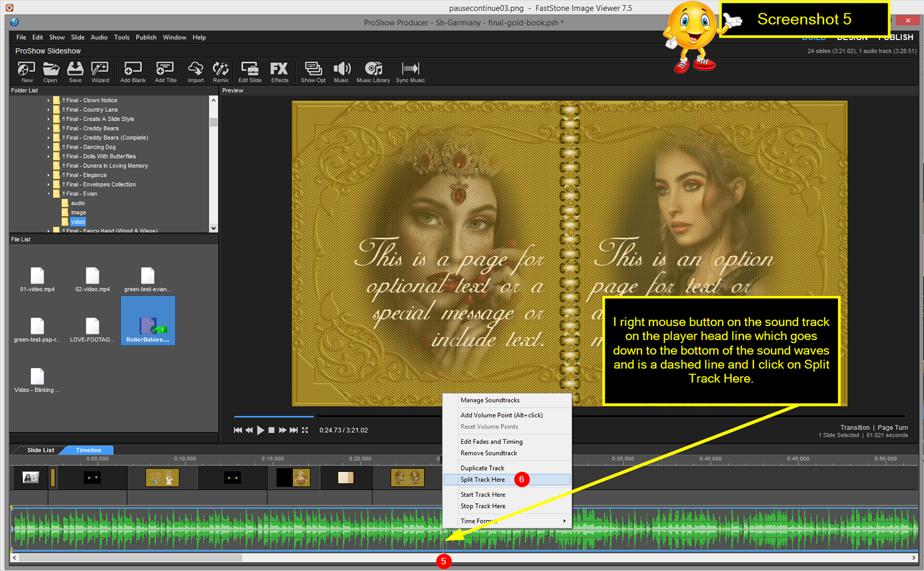Skip to end of preview
The height and width of the screenshot is (571, 924).
pyautogui.click(x=294, y=430)
